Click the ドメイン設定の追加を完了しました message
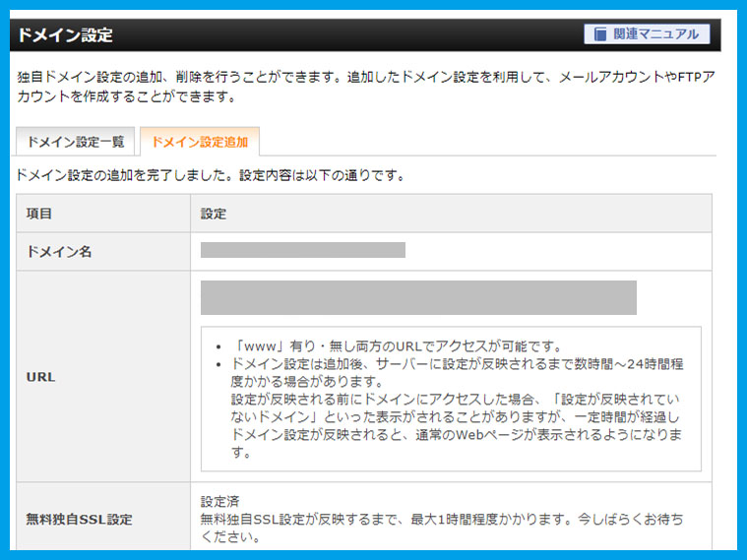Screen dimensions: 747x560 [x=211, y=176]
